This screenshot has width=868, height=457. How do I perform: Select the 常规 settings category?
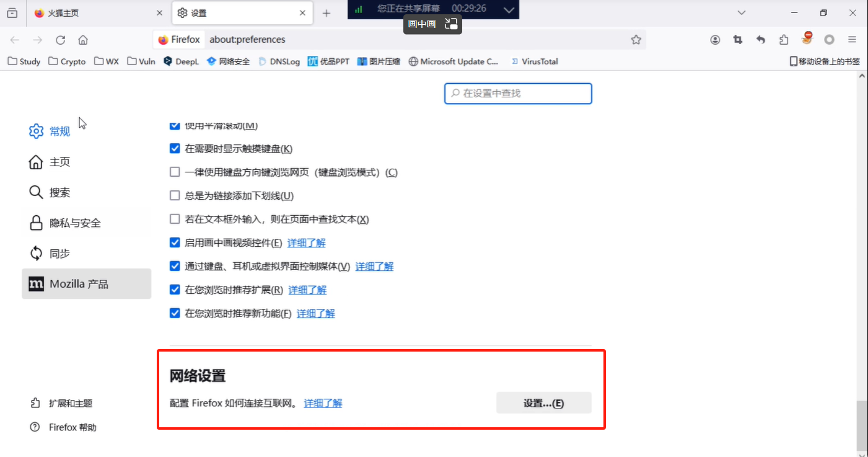click(86, 131)
